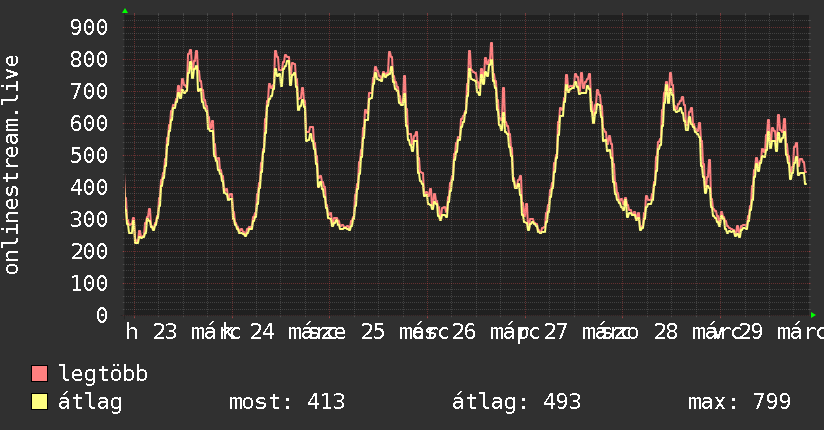Viewport: 824px width, 430px height.
Task: Click the 0 y-axis label
Action: coord(102,315)
